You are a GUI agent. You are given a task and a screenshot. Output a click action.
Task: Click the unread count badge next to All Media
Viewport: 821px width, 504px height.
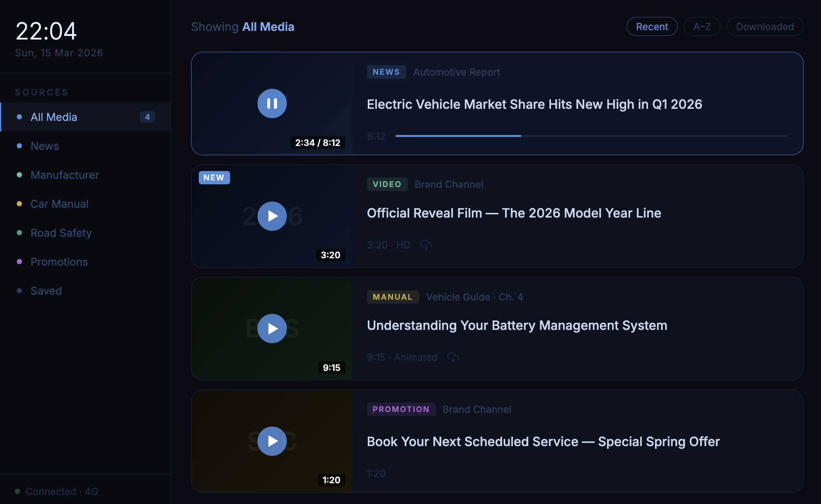[148, 117]
